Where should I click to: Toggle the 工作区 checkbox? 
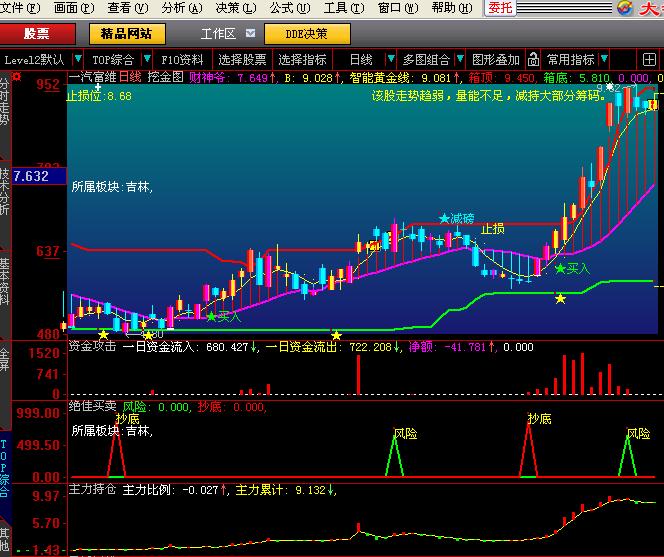(250, 33)
